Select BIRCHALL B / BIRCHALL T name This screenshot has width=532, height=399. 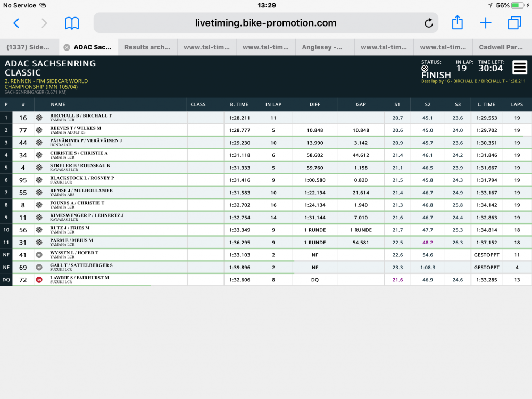[81, 115]
